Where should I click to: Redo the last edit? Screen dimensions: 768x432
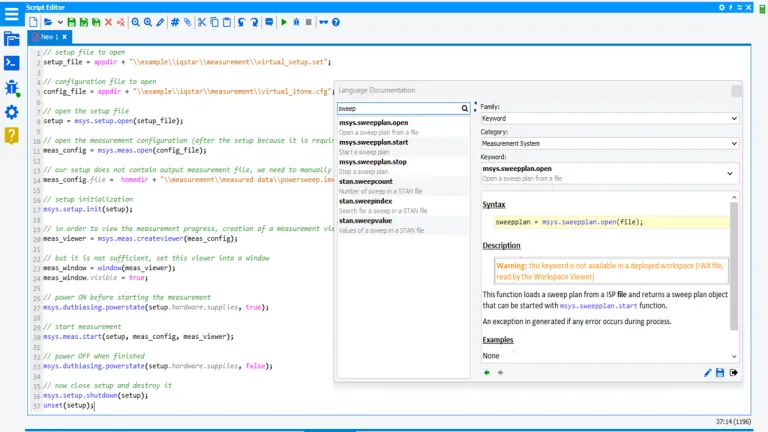click(x=254, y=22)
